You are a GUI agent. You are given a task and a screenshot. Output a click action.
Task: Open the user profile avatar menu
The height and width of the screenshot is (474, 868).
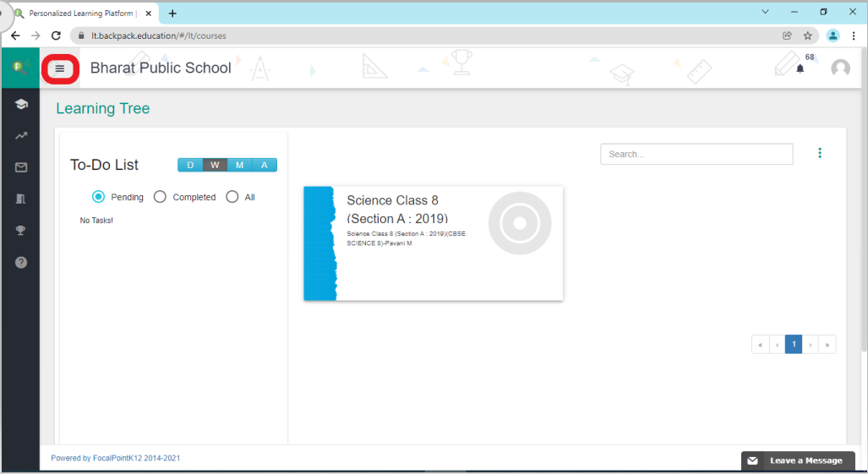(840, 68)
